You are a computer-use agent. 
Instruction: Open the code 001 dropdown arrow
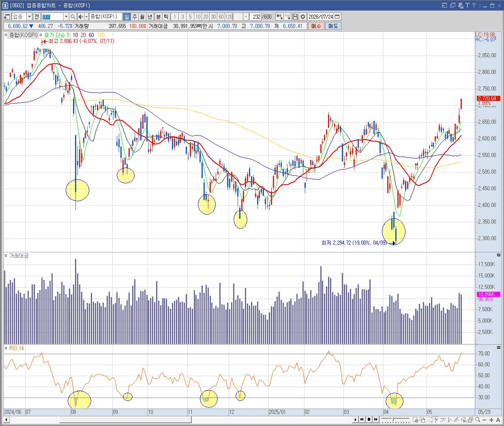(66, 17)
